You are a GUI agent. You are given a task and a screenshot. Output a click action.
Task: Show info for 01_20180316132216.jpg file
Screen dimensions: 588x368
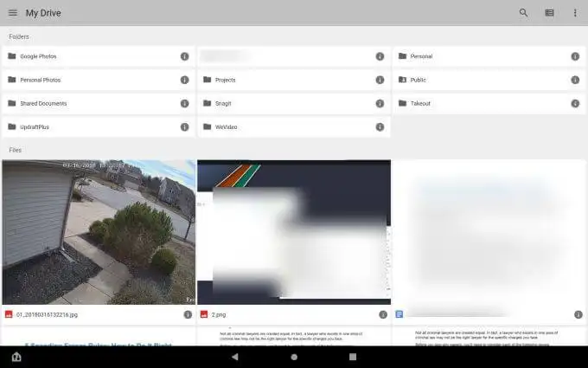188,314
